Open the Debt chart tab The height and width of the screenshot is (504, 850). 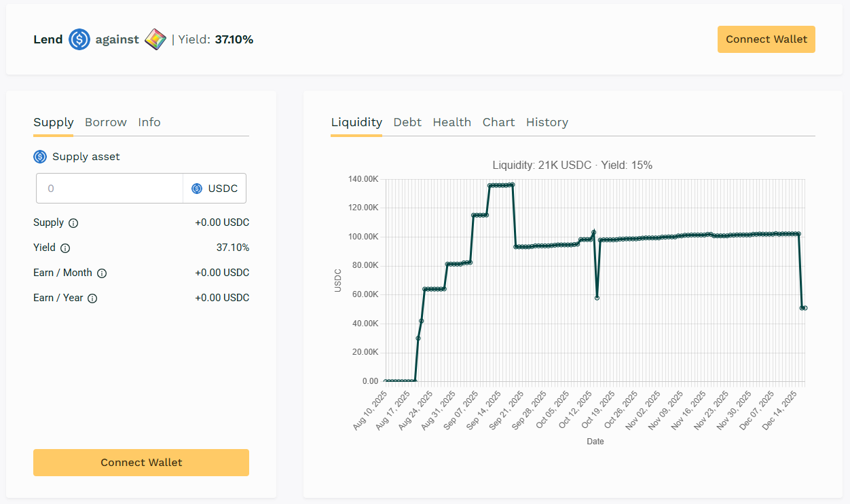407,122
